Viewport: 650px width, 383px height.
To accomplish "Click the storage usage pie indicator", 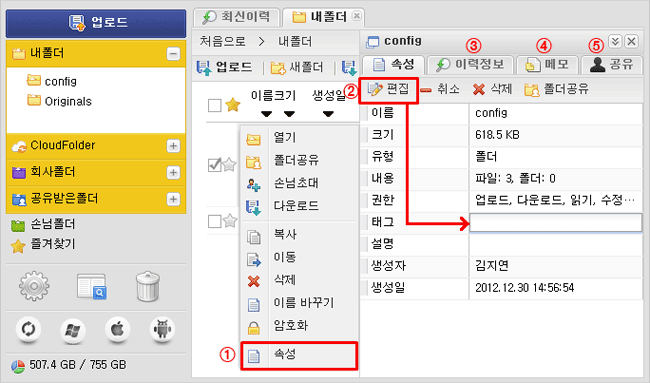I will pyautogui.click(x=18, y=366).
